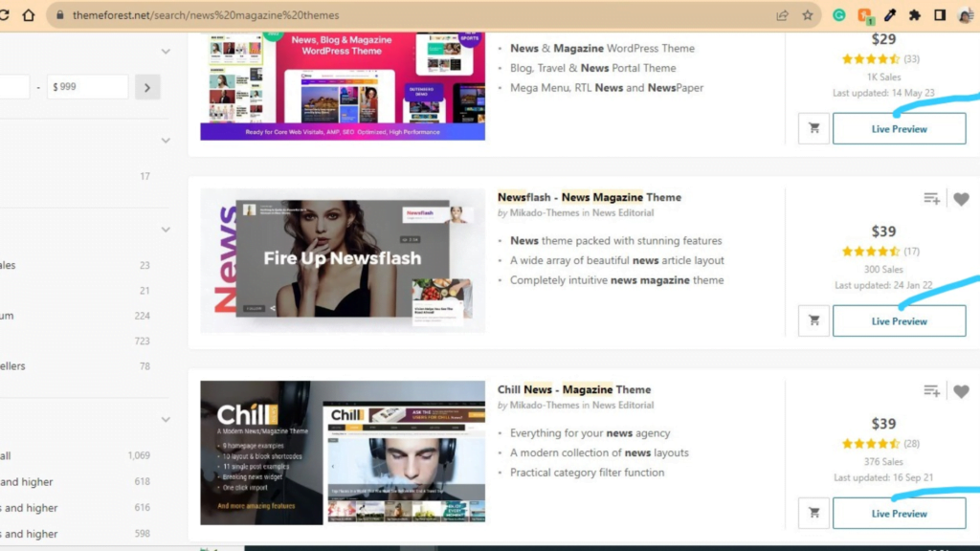
Task: Bookmark this page using the star icon
Action: pyautogui.click(x=808, y=14)
